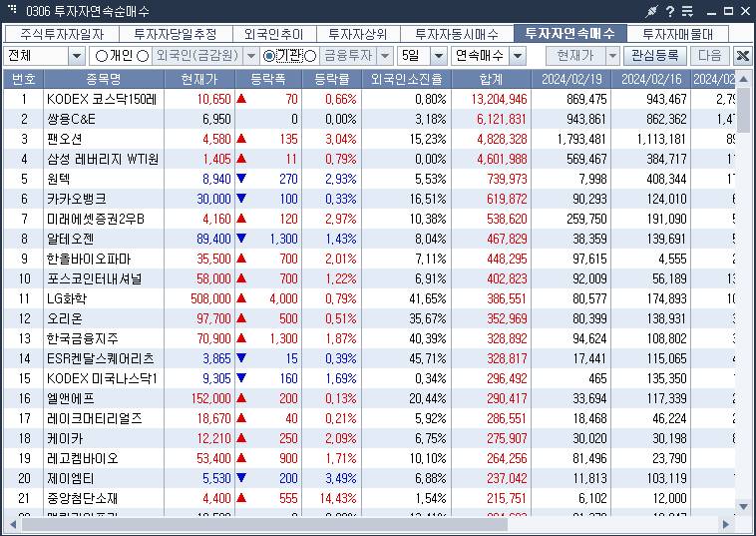756x536 pixels.
Task: Switch to the 투자자당일추정 tab
Action: click(x=176, y=34)
